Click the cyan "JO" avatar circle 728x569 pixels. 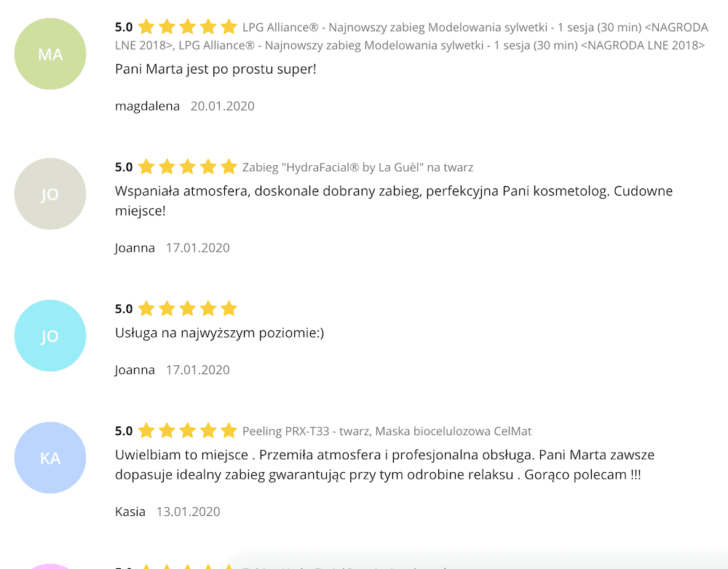pyautogui.click(x=50, y=335)
